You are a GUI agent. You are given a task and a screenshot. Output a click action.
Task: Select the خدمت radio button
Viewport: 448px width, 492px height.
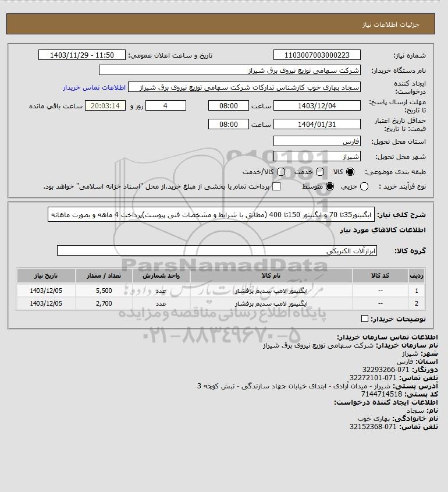320,172
